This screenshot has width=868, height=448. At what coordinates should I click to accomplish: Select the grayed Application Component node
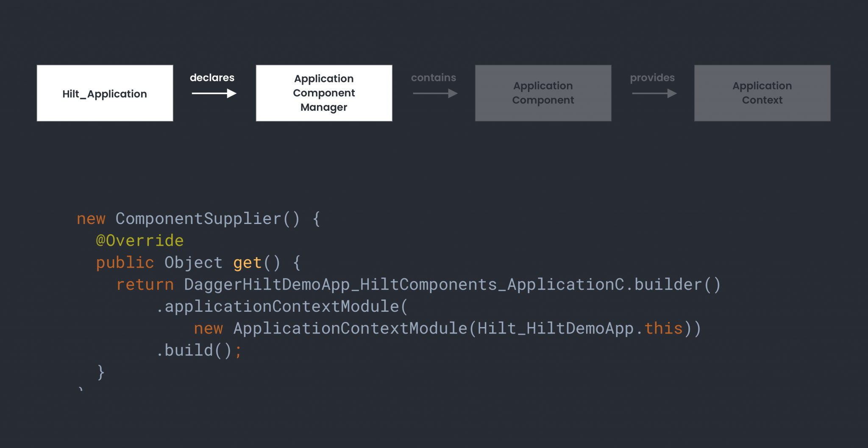click(x=543, y=92)
